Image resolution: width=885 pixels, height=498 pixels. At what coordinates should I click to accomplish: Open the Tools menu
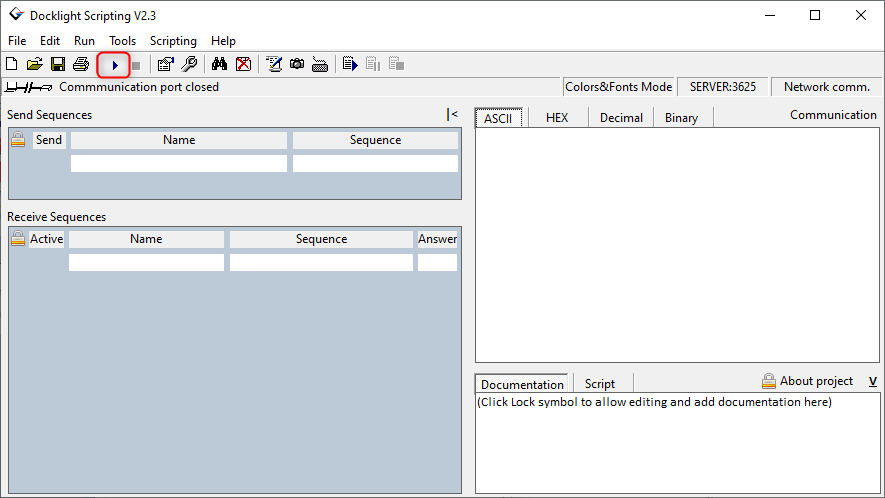122,41
